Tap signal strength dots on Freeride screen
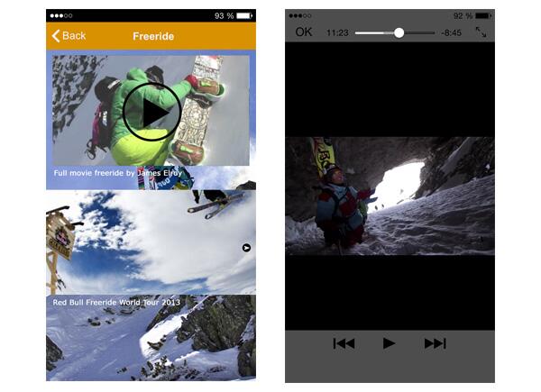541x392 pixels. pyautogui.click(x=61, y=15)
